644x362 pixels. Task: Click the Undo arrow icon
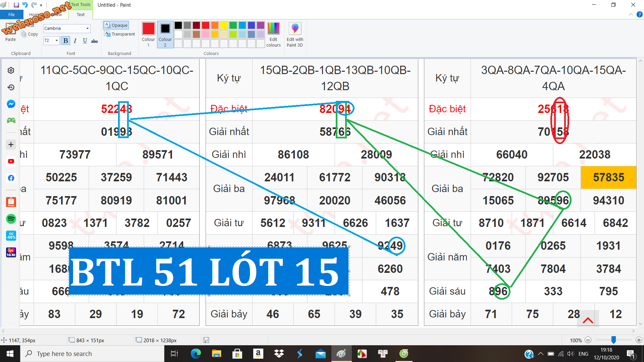coord(25,5)
